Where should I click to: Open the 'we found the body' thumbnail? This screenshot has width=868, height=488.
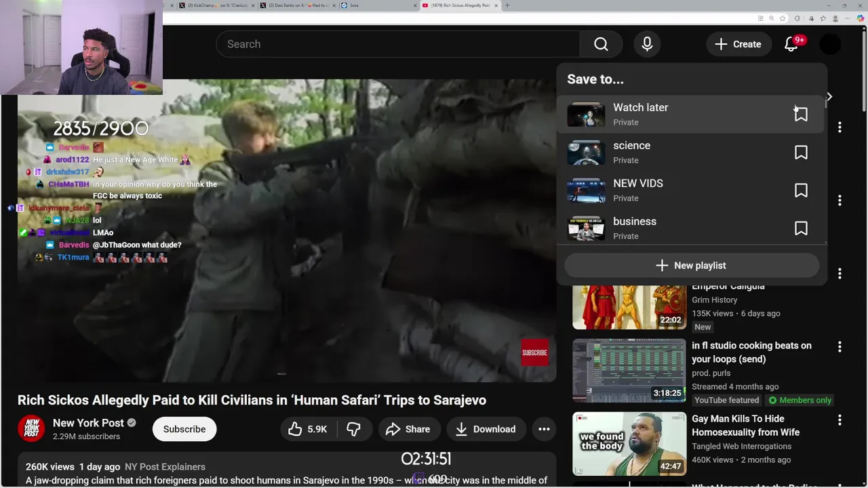(x=629, y=444)
